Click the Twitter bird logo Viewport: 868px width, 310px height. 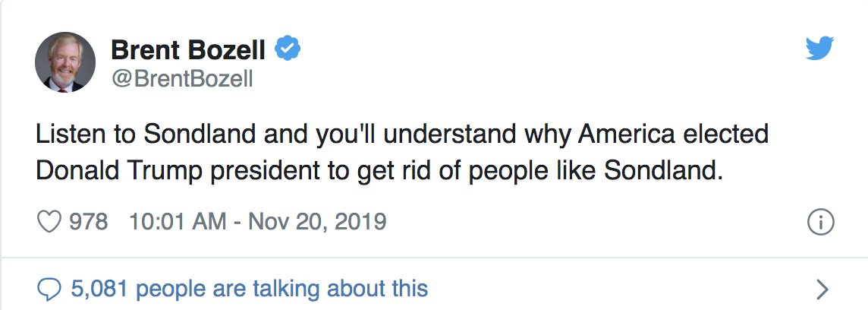tap(819, 50)
